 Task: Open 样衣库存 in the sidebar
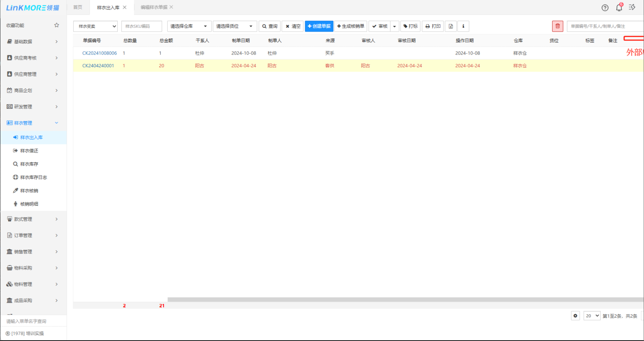click(x=29, y=164)
